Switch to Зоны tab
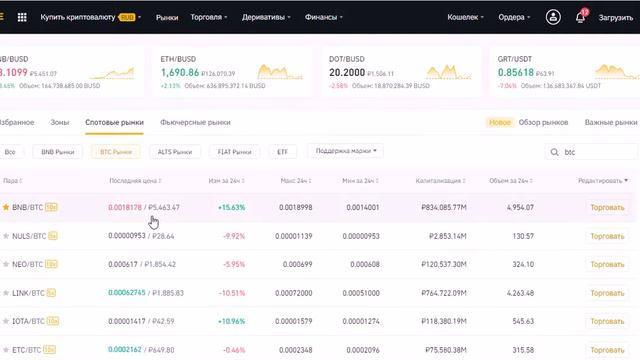The height and width of the screenshot is (360, 640). pos(60,122)
